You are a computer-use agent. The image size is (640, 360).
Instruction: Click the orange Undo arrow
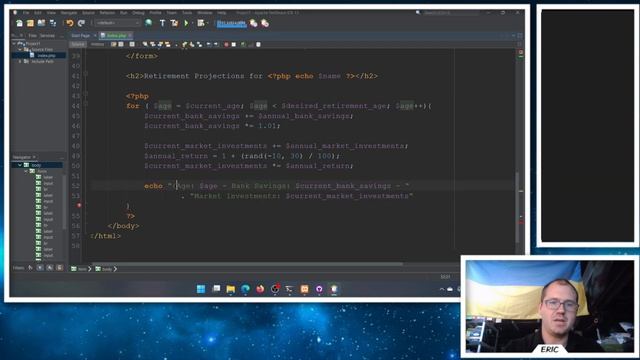70,23
